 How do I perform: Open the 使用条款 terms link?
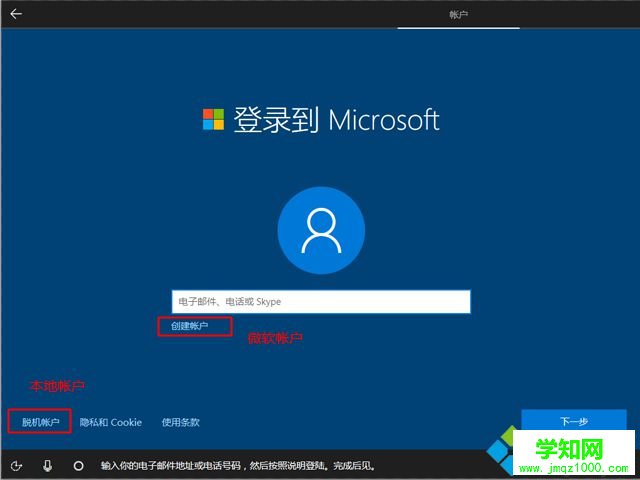[x=180, y=422]
